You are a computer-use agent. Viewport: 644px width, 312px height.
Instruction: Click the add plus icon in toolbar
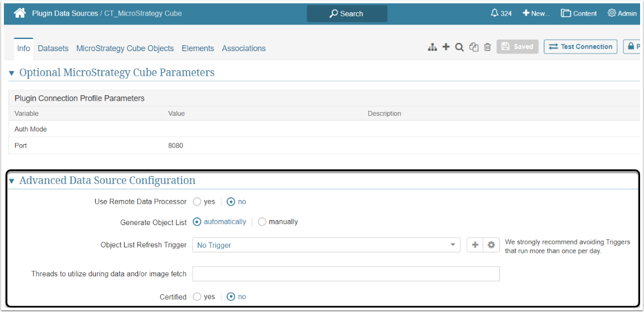click(446, 47)
